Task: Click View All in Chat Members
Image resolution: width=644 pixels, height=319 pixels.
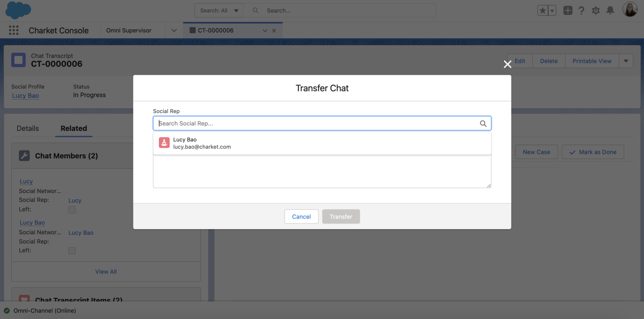Action: click(x=106, y=272)
